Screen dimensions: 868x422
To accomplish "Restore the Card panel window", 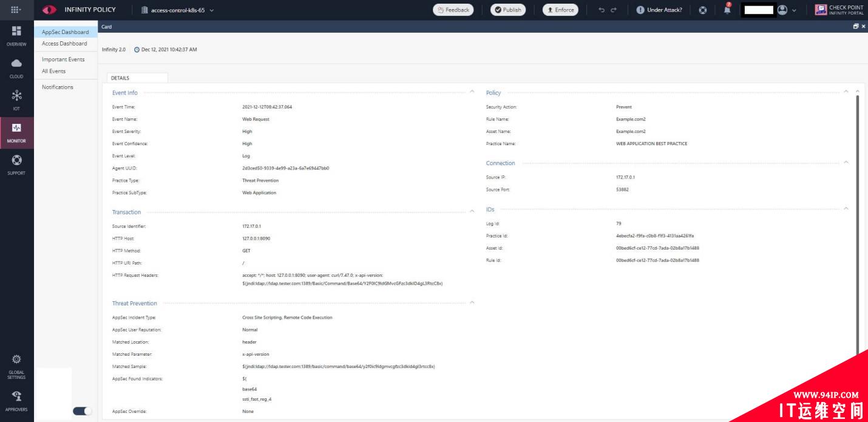I will pyautogui.click(x=856, y=27).
